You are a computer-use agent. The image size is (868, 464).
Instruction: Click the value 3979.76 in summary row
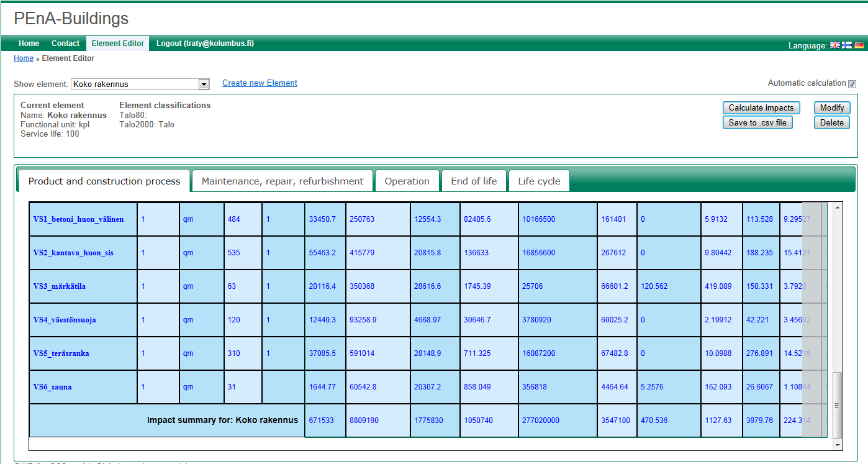point(759,421)
